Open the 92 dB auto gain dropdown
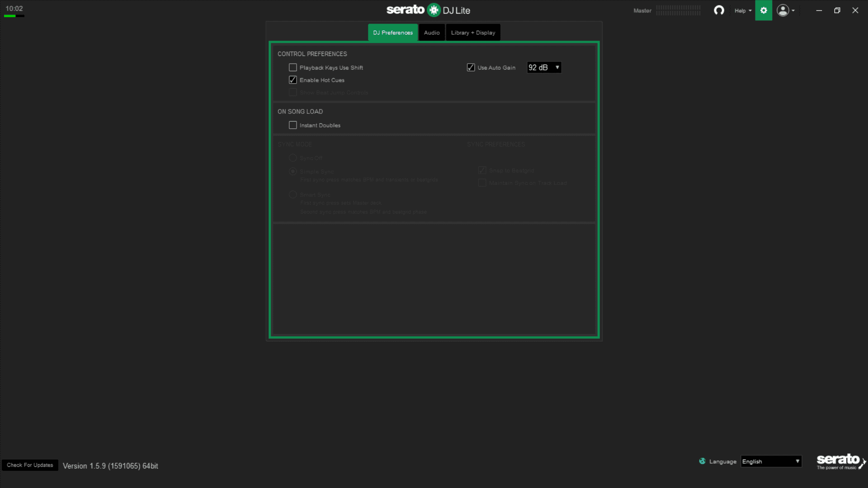Viewport: 868px width, 488px height. [x=544, y=67]
